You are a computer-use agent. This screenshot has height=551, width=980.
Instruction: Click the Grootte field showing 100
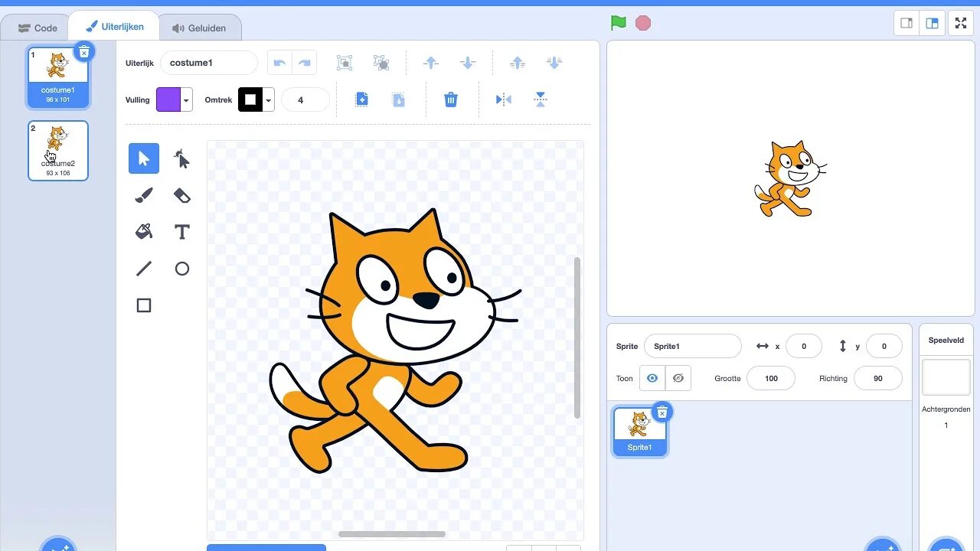click(771, 378)
